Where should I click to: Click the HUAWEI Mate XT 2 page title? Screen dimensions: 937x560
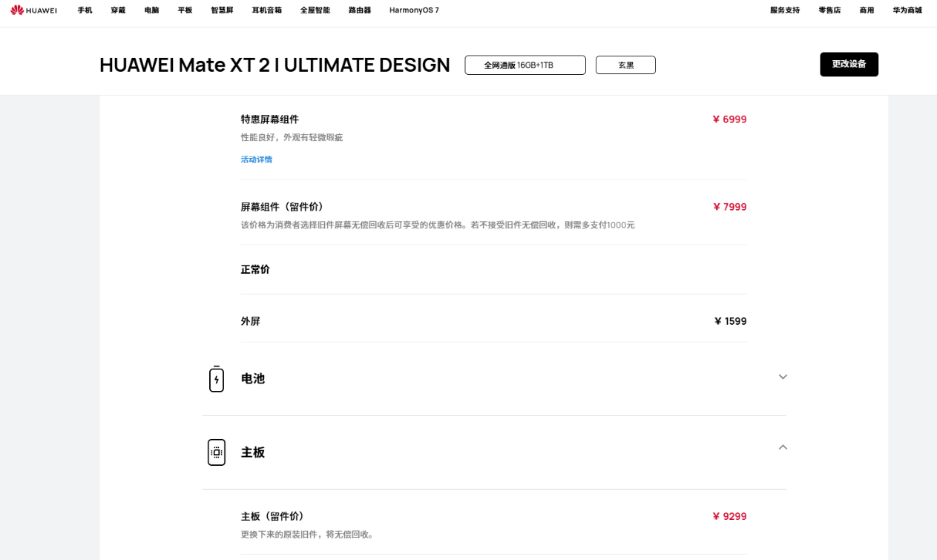coord(274,65)
